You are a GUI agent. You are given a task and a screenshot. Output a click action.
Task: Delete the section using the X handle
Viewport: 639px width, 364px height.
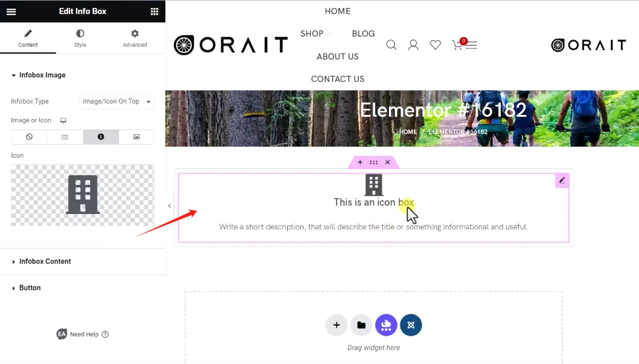click(388, 163)
